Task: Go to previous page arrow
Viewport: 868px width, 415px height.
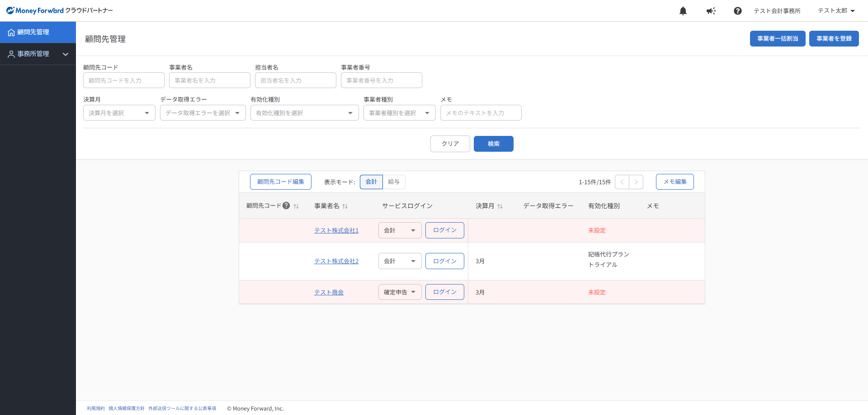Action: click(x=622, y=182)
